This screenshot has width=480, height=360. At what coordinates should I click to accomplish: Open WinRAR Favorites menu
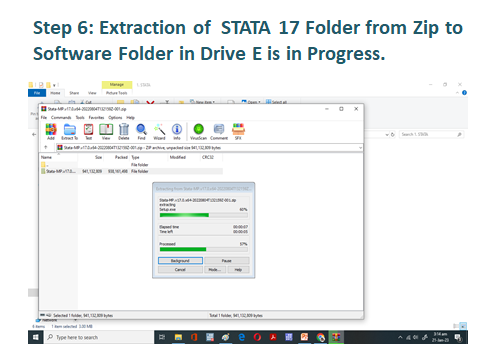96,117
